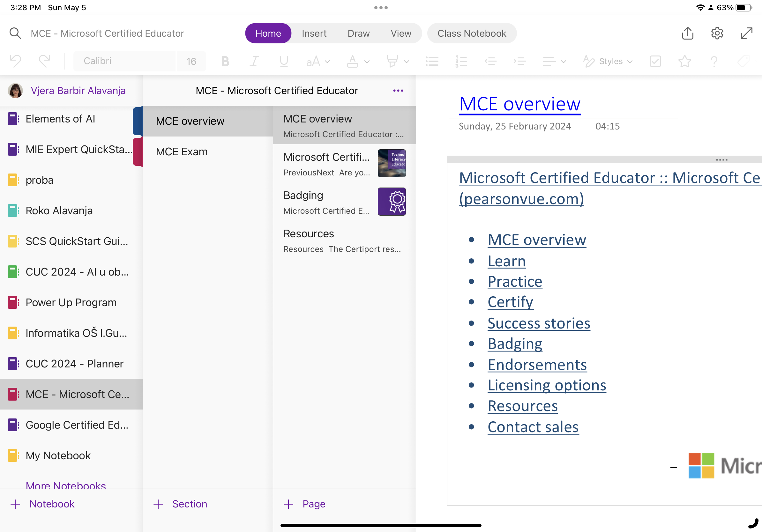Add a new Page
Image resolution: width=762 pixels, height=532 pixels.
click(x=305, y=504)
